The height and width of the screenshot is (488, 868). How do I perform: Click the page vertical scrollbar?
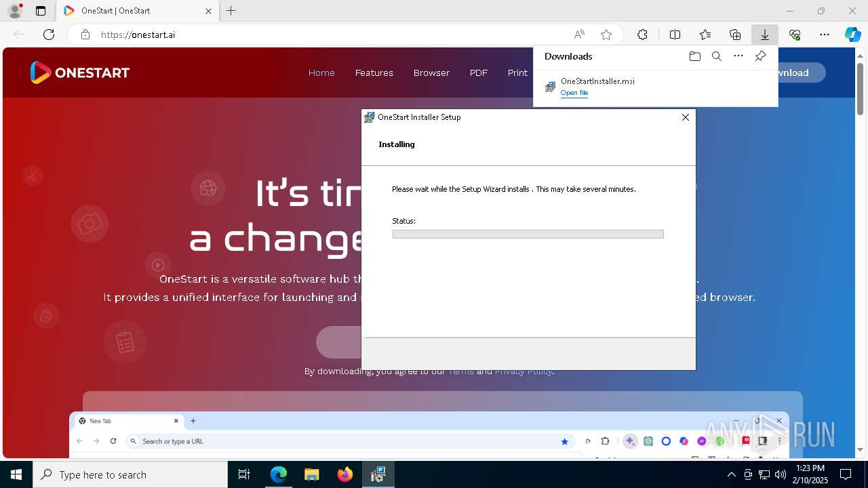coord(860,88)
